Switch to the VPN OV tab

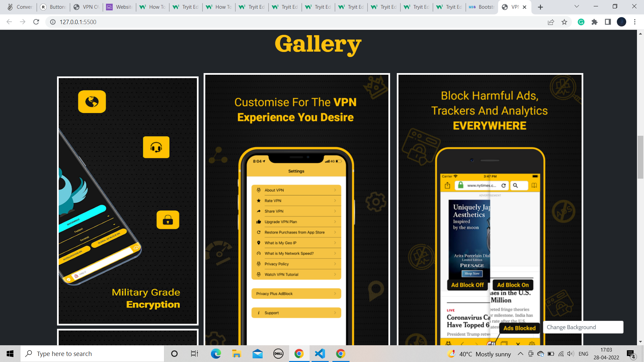[87, 7]
